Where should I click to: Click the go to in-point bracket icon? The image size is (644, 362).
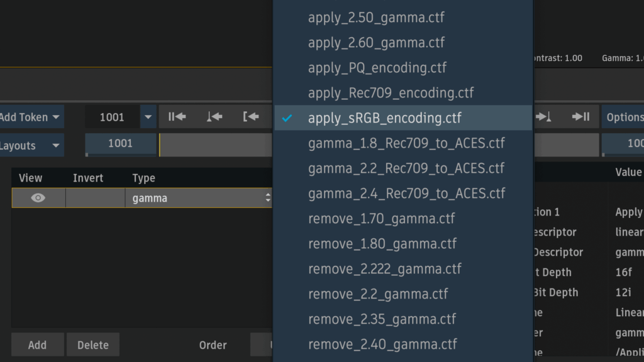click(251, 117)
